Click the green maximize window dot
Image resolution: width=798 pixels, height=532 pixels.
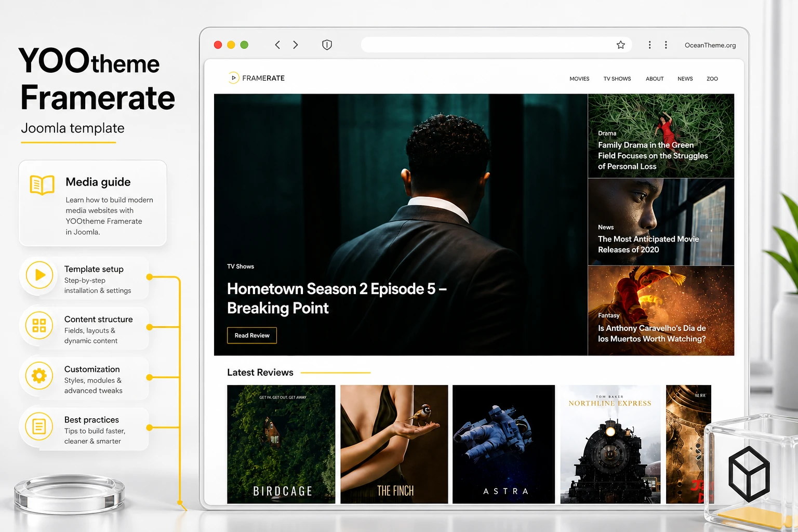click(x=244, y=45)
